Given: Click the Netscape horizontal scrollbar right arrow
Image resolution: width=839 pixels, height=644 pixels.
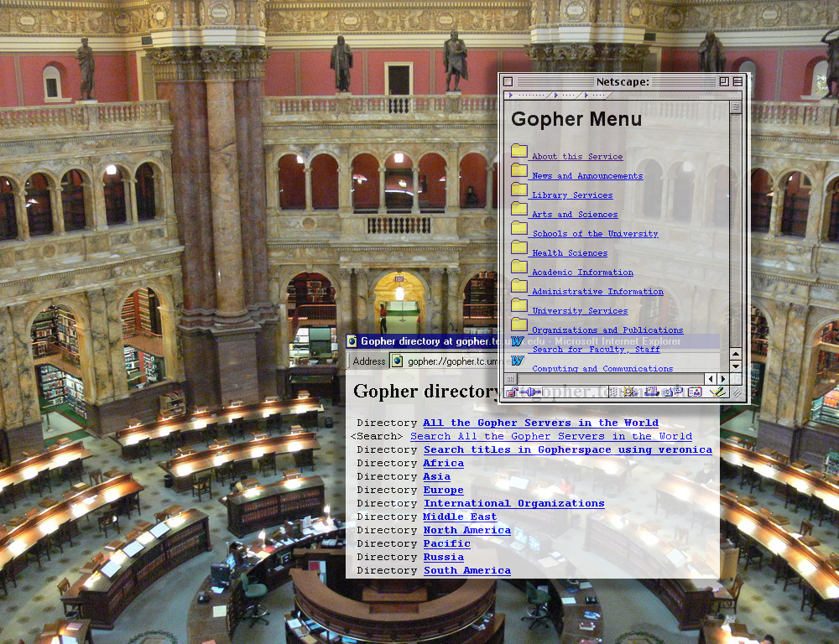Looking at the screenshot, I should [723, 379].
